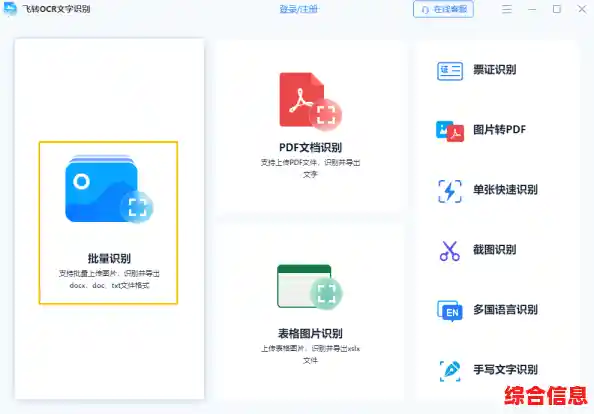Click the xslx export description text
594x414 pixels.
pyautogui.click(x=310, y=354)
